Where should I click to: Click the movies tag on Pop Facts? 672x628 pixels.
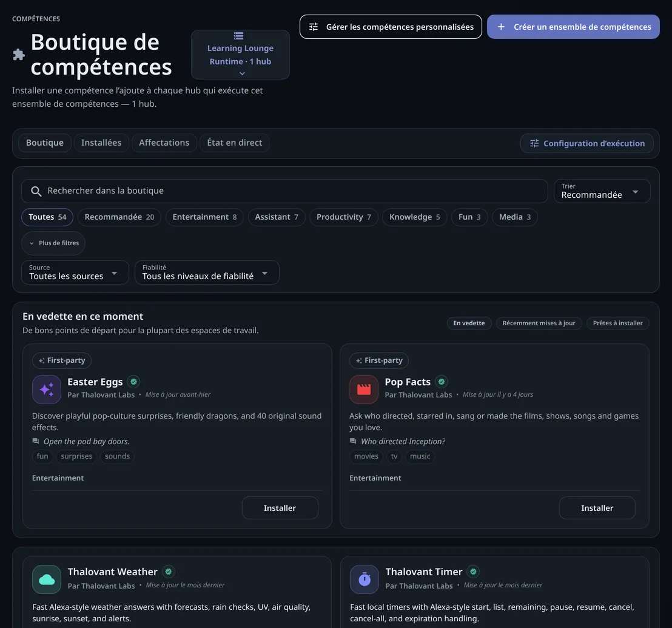366,456
